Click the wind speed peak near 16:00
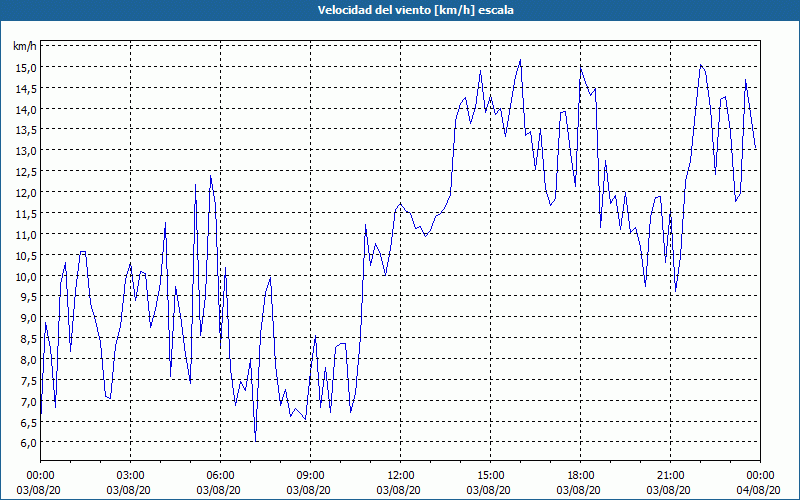Viewport: 800px width, 500px height. click(x=520, y=60)
